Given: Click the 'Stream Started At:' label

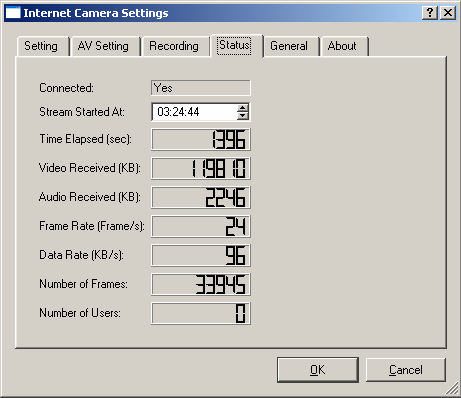Looking at the screenshot, I should tap(82, 112).
